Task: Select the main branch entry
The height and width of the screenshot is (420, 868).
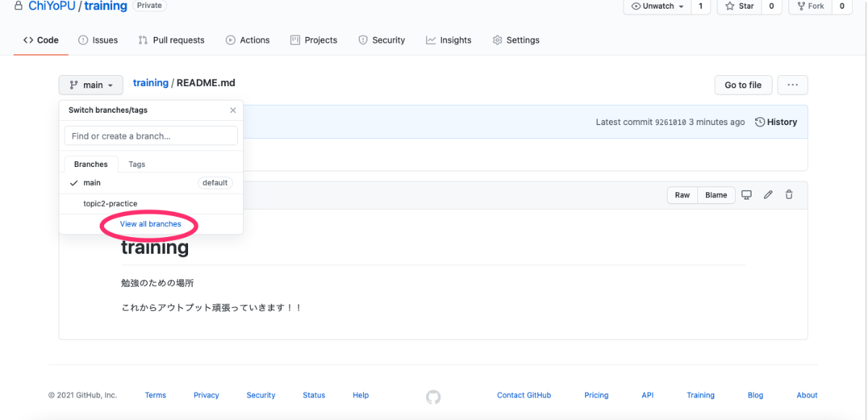Action: [x=151, y=183]
